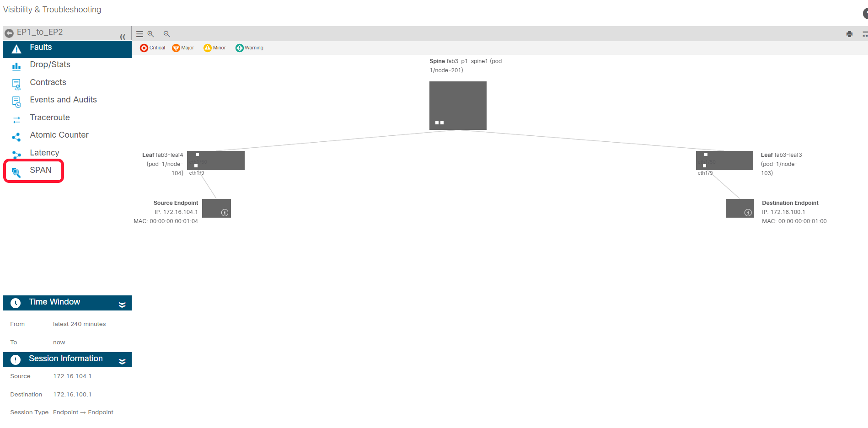Collapse the Time Window panel
This screenshot has height=428, width=868.
(122, 305)
